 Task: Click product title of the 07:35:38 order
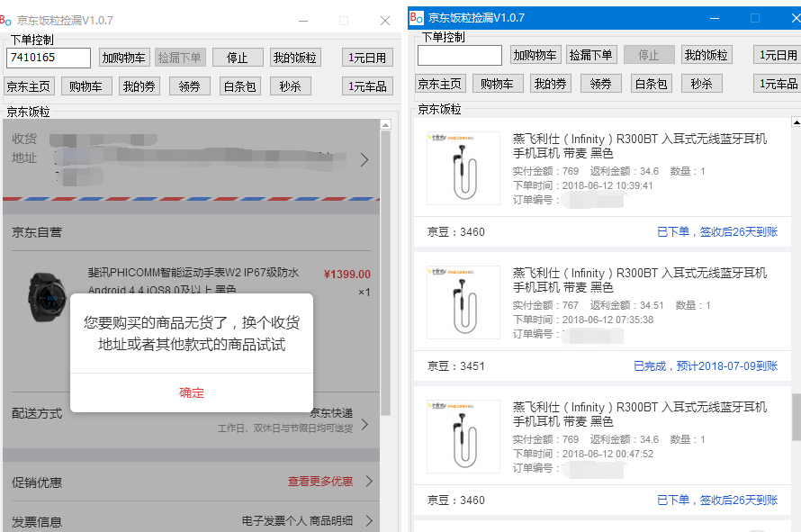click(x=640, y=280)
